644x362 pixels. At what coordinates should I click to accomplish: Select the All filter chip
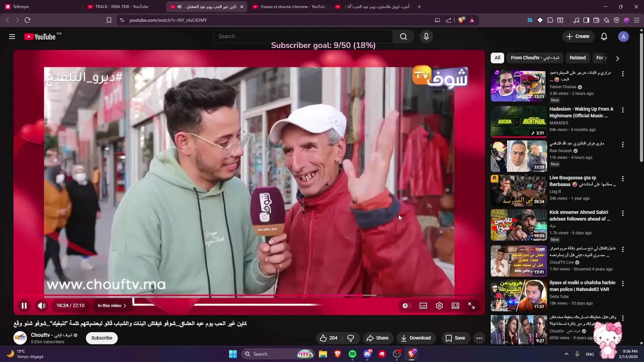pos(497,58)
